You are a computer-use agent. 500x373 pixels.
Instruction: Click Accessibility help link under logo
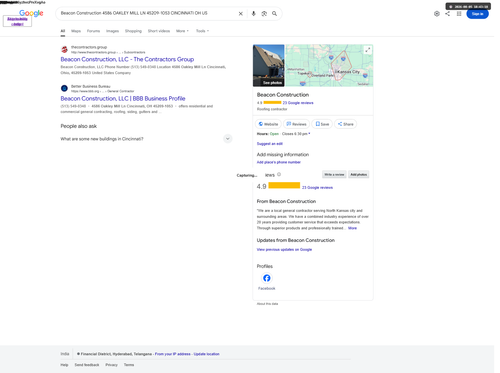click(17, 21)
